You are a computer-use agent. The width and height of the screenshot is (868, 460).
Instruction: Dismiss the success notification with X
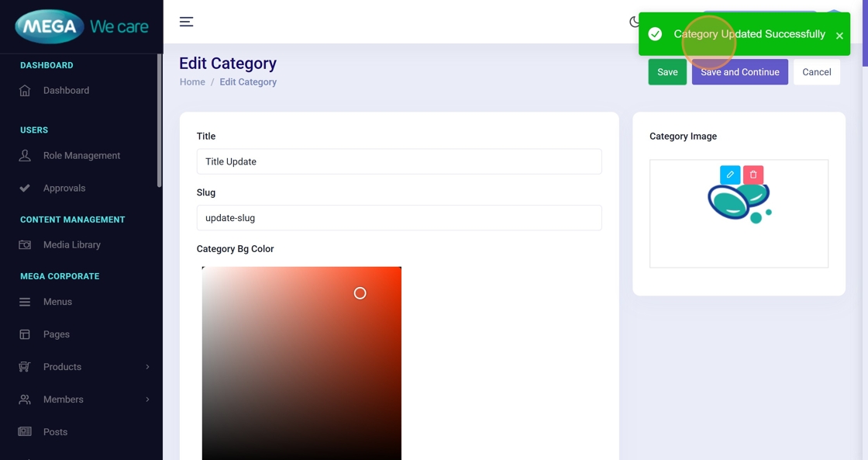tap(839, 36)
